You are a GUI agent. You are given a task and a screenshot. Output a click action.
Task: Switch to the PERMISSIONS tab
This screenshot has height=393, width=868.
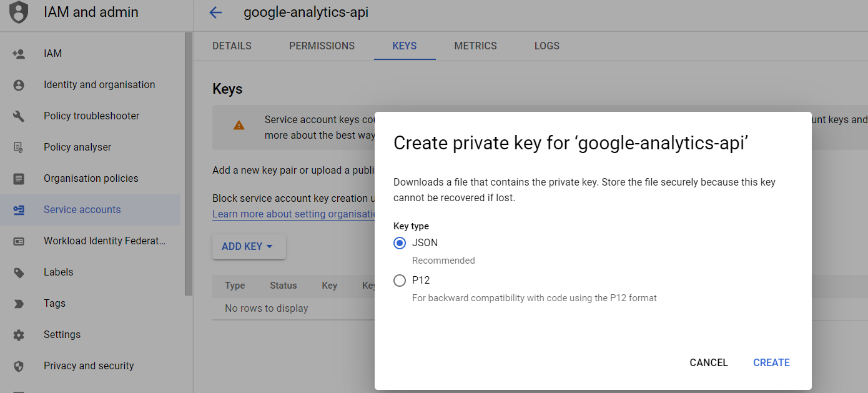322,46
